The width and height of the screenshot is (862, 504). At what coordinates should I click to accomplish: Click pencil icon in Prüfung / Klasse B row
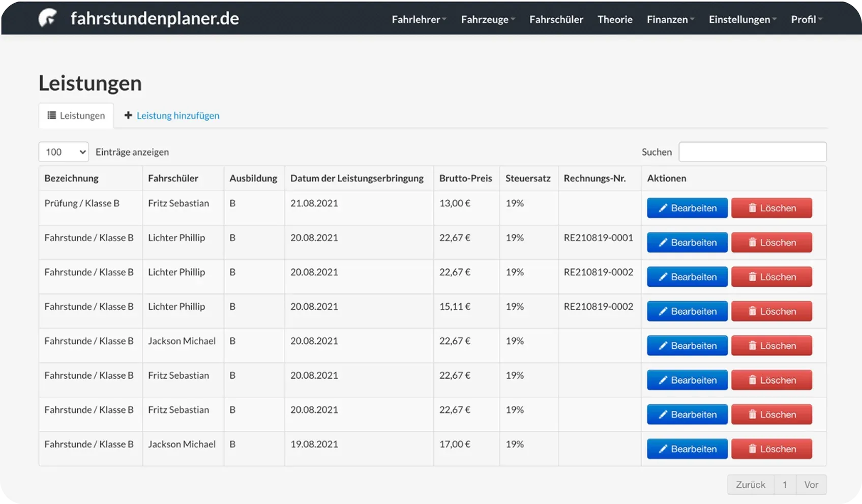[663, 208]
